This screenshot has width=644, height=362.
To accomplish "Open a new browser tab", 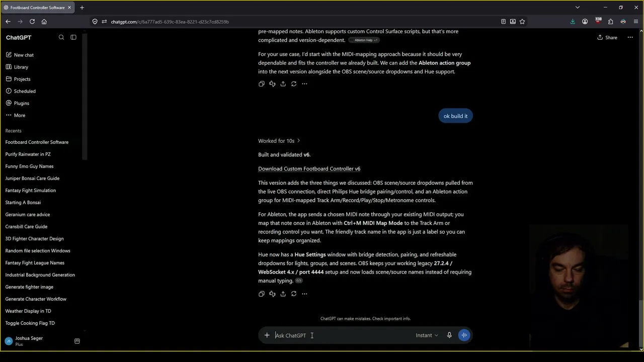I will coord(82,8).
